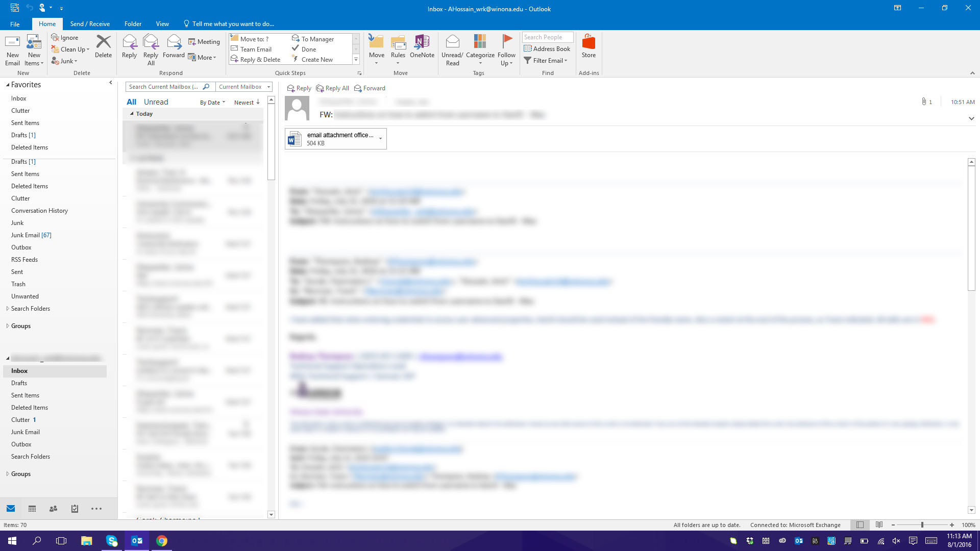
Task: Show only Unread messages filter
Action: (x=156, y=102)
